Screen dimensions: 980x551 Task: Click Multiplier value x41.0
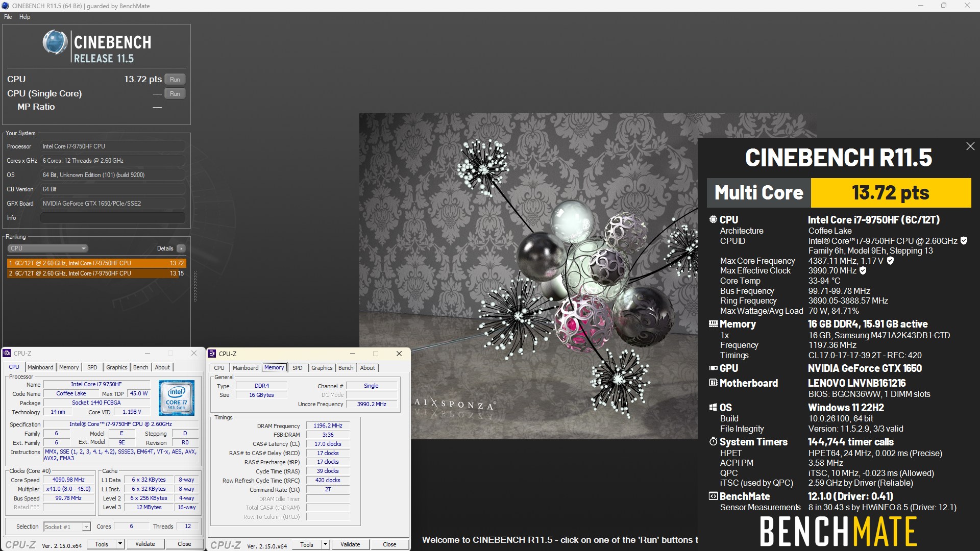click(x=68, y=489)
